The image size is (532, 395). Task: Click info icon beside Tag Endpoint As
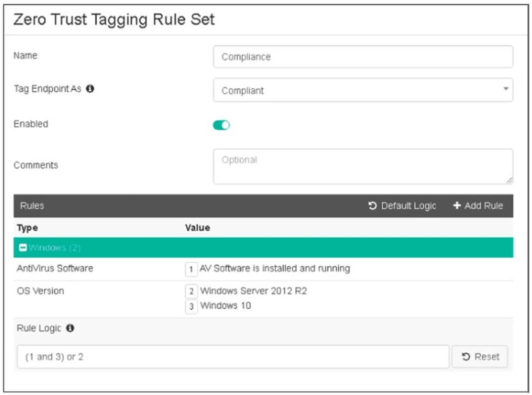(x=90, y=89)
